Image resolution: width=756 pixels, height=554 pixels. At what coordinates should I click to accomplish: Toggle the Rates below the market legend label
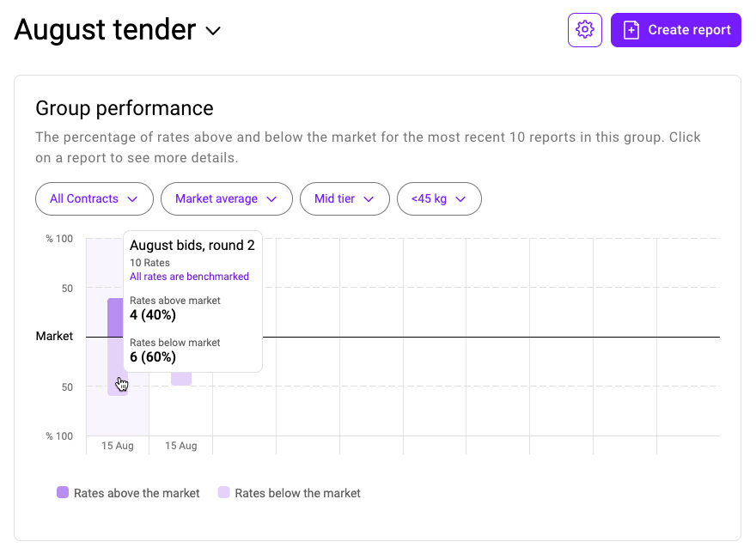[x=297, y=493]
